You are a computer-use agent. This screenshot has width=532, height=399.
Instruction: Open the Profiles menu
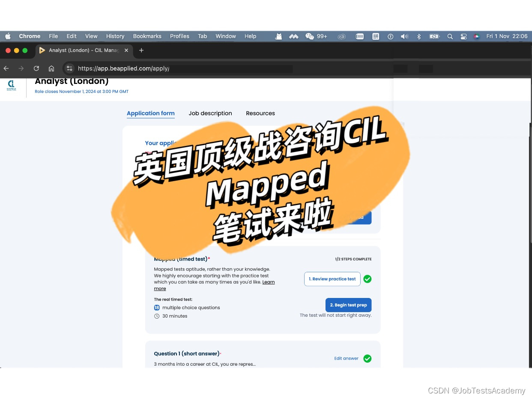pyautogui.click(x=179, y=36)
